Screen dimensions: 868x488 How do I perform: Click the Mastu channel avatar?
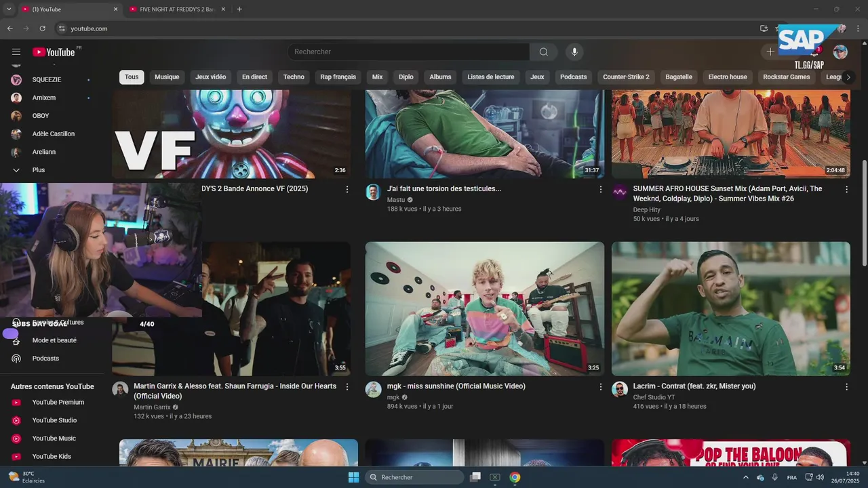(373, 192)
